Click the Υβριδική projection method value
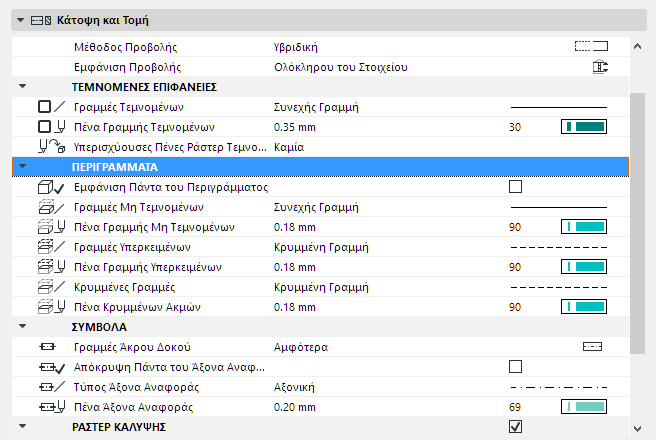The width and height of the screenshot is (656, 440). [298, 47]
